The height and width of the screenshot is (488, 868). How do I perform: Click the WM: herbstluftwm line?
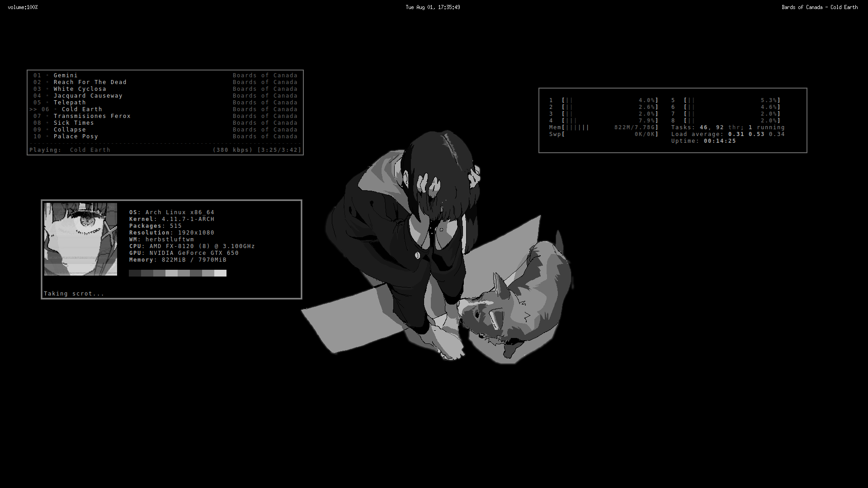161,239
